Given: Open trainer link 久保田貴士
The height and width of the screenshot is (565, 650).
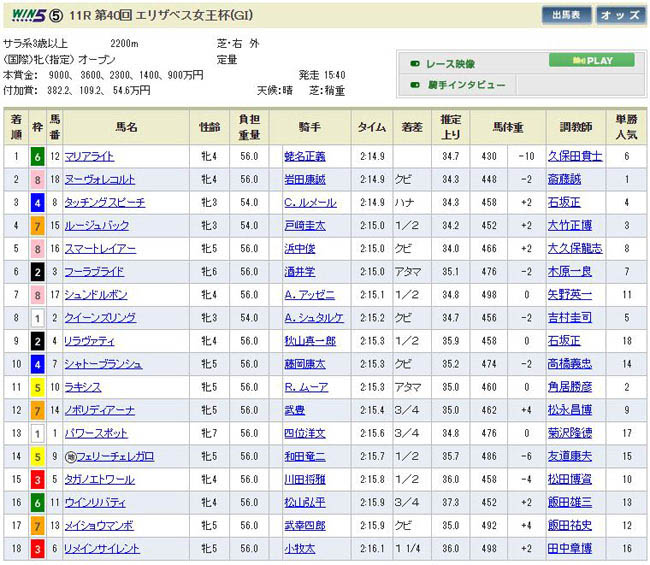Looking at the screenshot, I should coord(573,157).
